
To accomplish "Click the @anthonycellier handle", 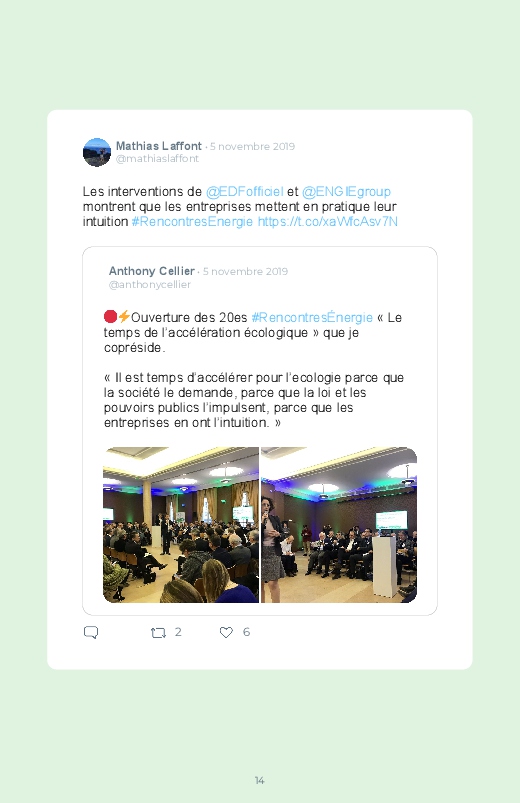I will pos(150,284).
